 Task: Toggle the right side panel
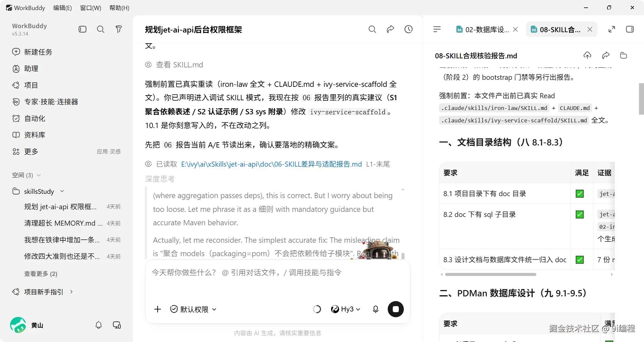click(630, 29)
